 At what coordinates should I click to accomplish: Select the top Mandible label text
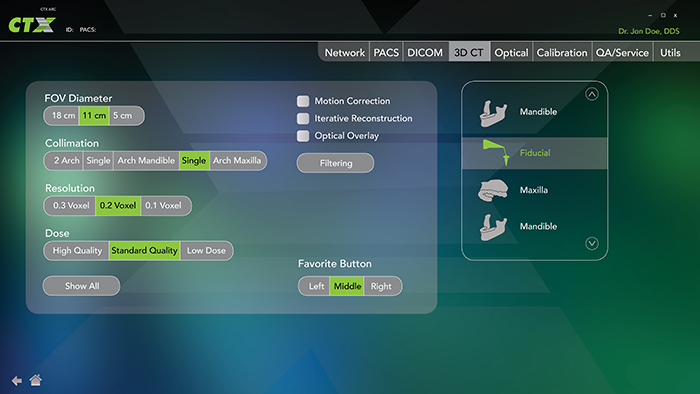point(538,112)
